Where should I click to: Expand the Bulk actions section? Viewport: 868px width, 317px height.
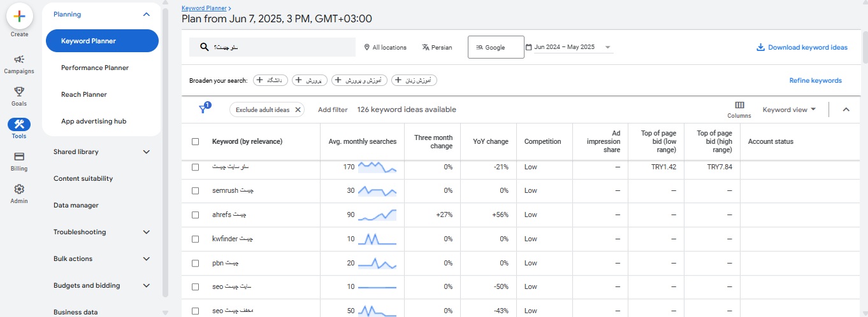[147, 258]
